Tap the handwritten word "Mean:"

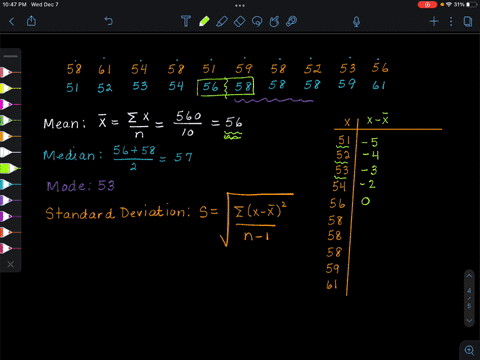click(64, 123)
